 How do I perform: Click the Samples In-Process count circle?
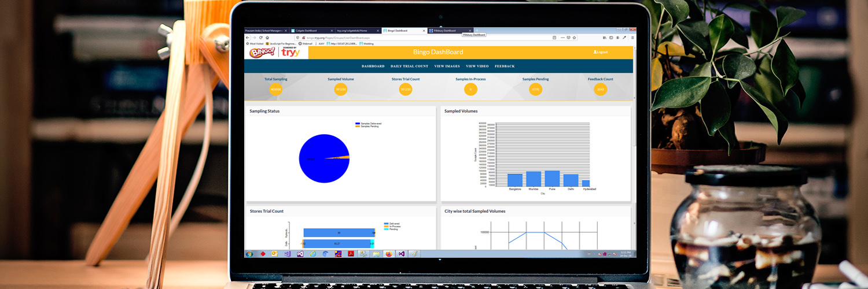[470, 90]
